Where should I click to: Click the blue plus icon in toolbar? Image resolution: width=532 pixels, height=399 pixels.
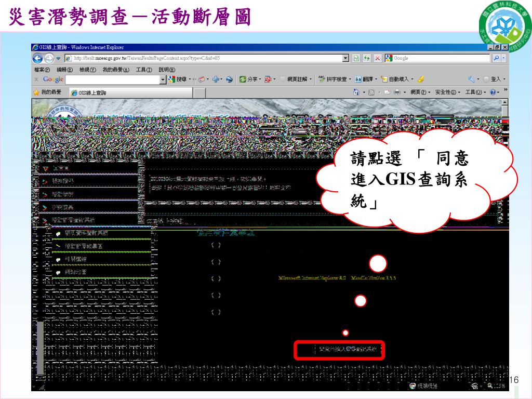[216, 79]
